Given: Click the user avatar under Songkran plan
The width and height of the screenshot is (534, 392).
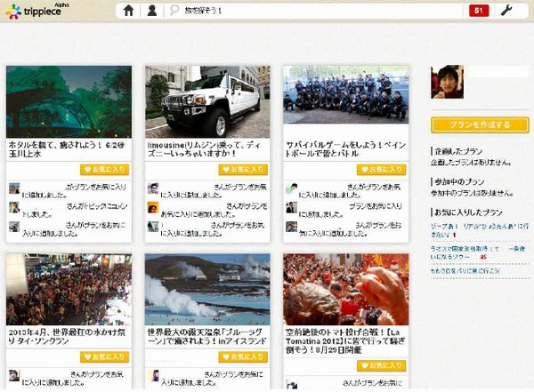Looking at the screenshot, I should click(x=14, y=376).
